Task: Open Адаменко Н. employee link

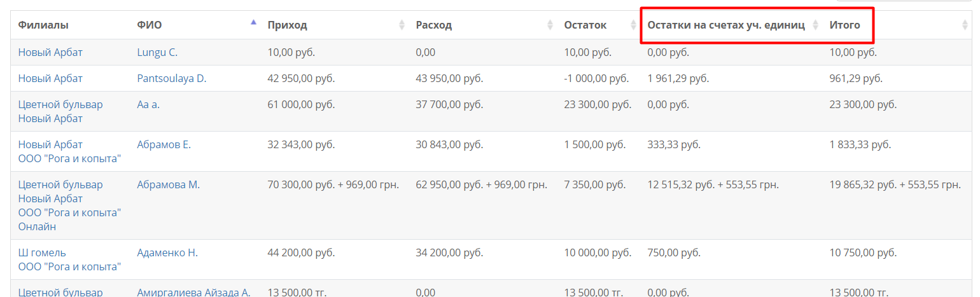Action: click(x=167, y=252)
